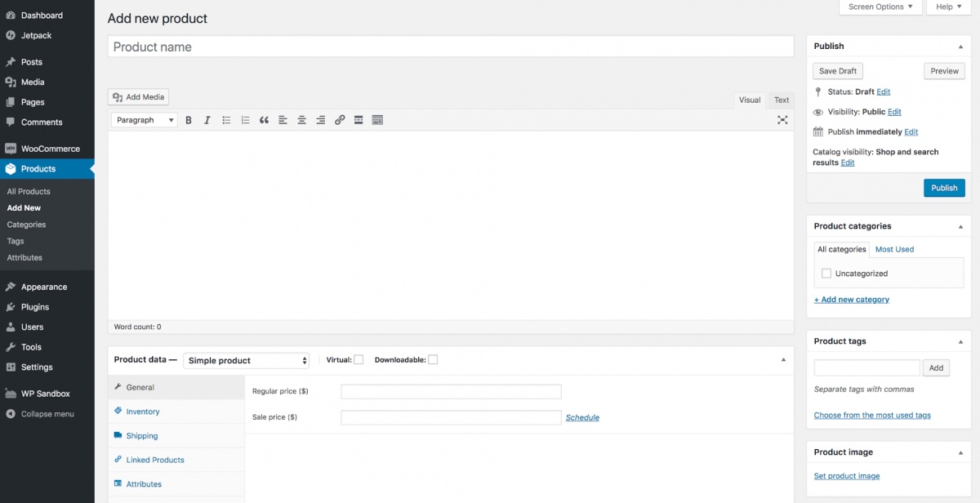Screen dimensions: 980x503
Task: Enable the Downloadable checkbox
Action: pyautogui.click(x=433, y=360)
